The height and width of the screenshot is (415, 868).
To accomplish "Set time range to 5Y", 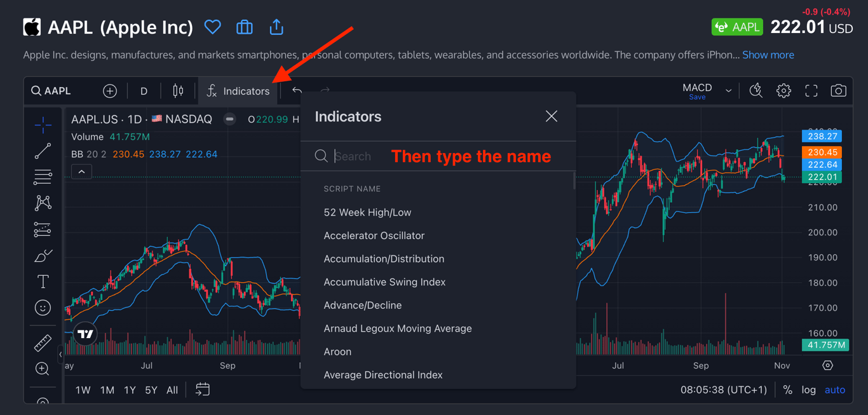I will (151, 390).
